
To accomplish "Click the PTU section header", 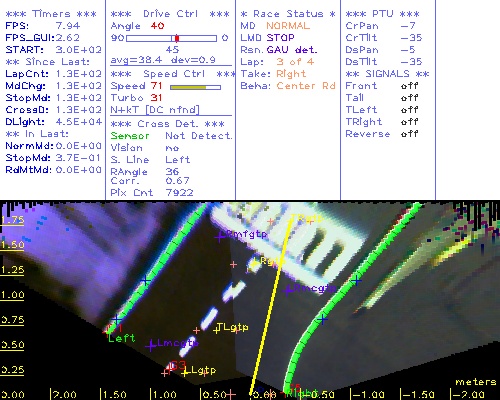I will tap(382, 14).
